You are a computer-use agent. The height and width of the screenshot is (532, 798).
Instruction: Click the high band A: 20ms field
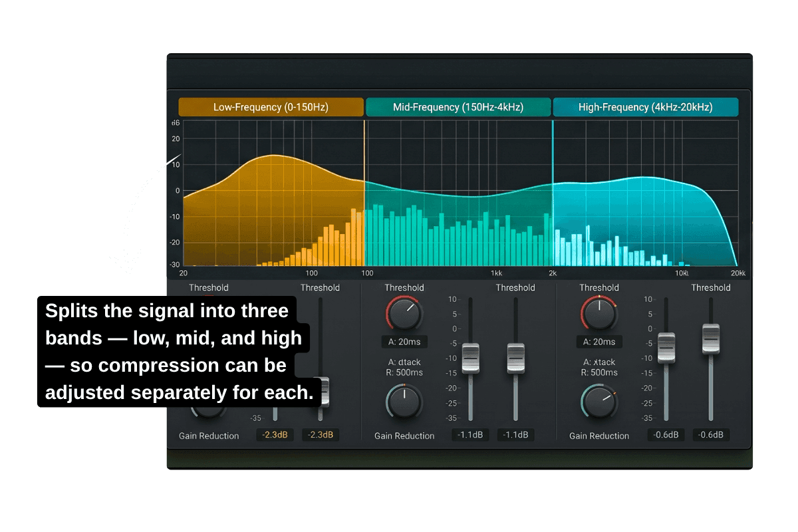[599, 342]
